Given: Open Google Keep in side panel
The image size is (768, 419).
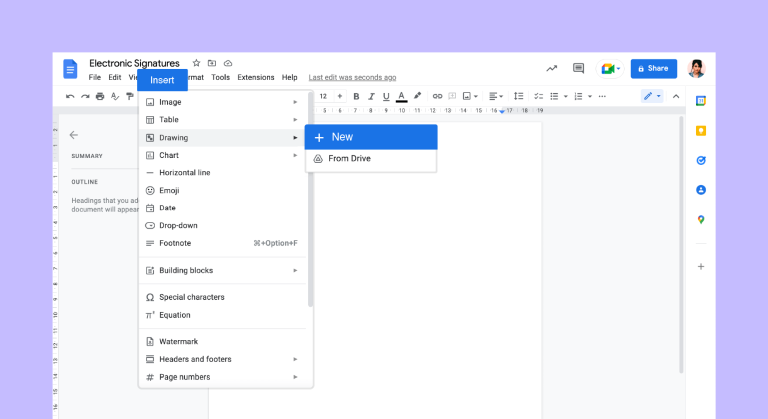Looking at the screenshot, I should coord(701,131).
